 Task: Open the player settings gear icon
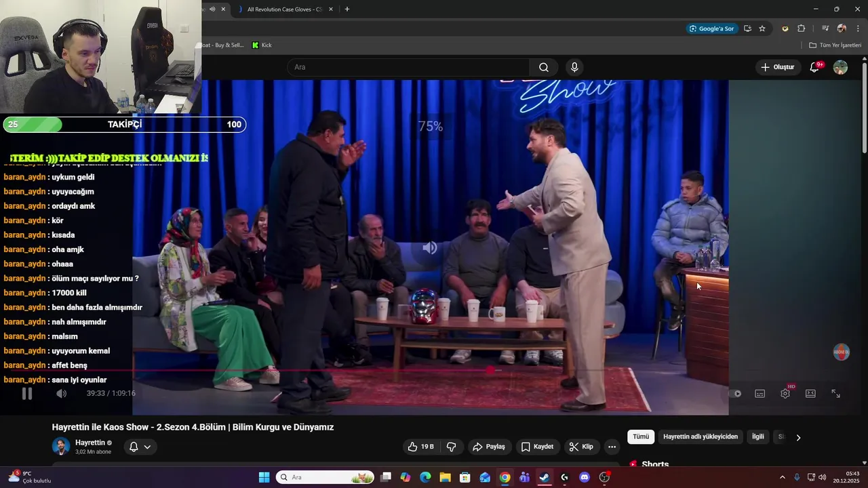coord(785,394)
